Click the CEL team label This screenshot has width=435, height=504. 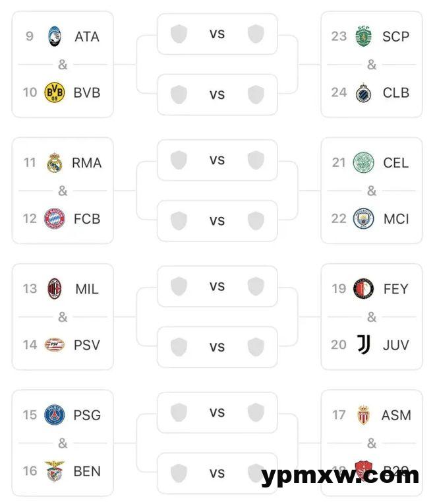(395, 162)
